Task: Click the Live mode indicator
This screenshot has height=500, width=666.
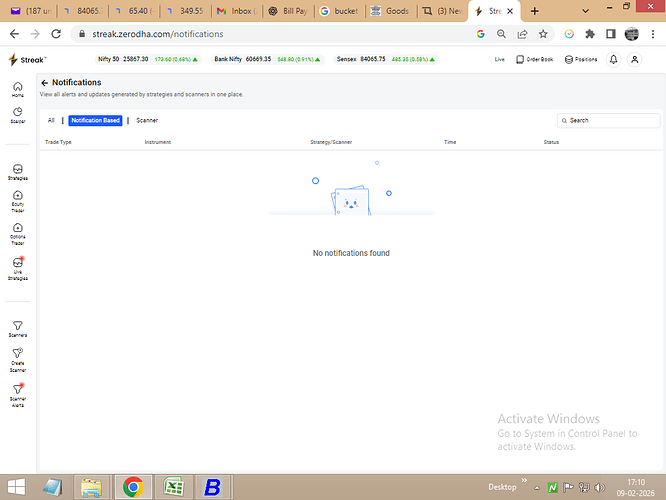Action: tap(499, 59)
